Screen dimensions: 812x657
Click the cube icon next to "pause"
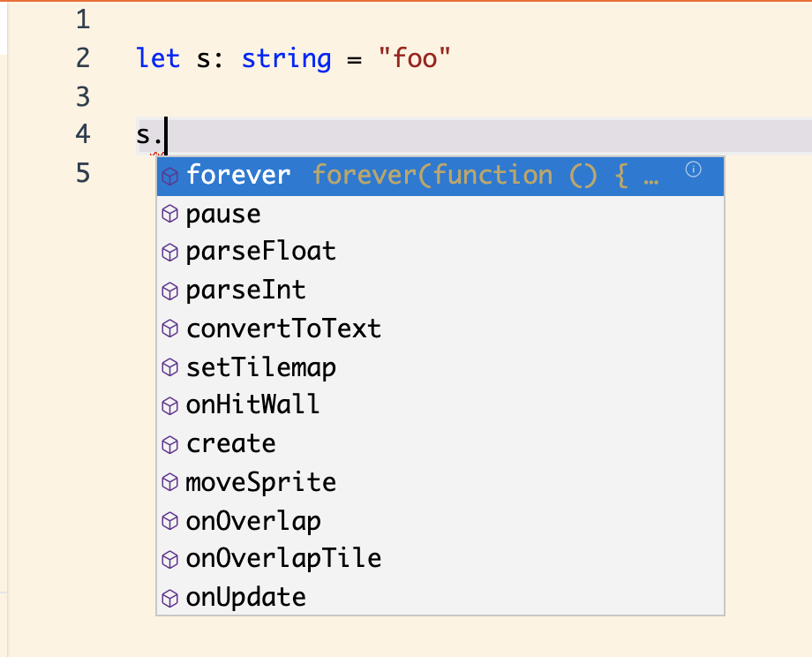point(169,213)
